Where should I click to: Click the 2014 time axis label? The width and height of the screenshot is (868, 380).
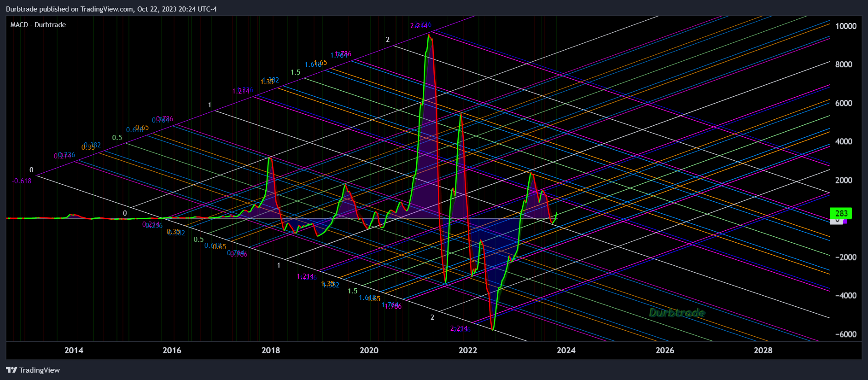tap(74, 351)
